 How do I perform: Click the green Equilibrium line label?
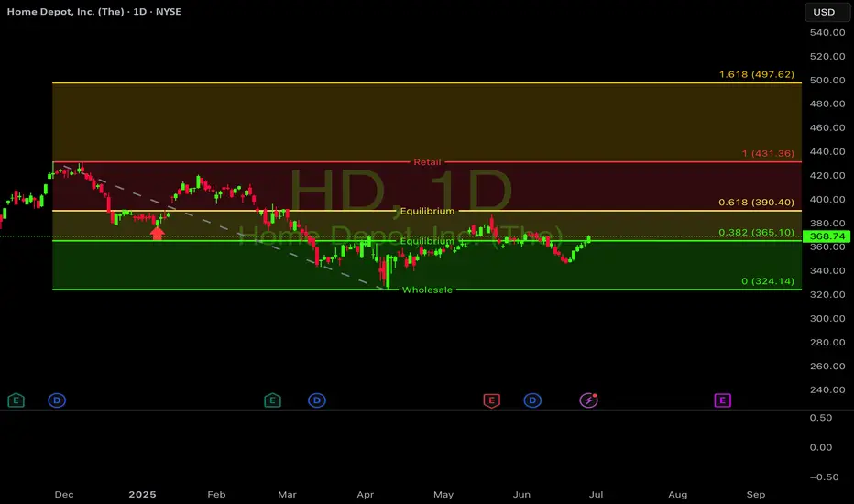click(427, 241)
